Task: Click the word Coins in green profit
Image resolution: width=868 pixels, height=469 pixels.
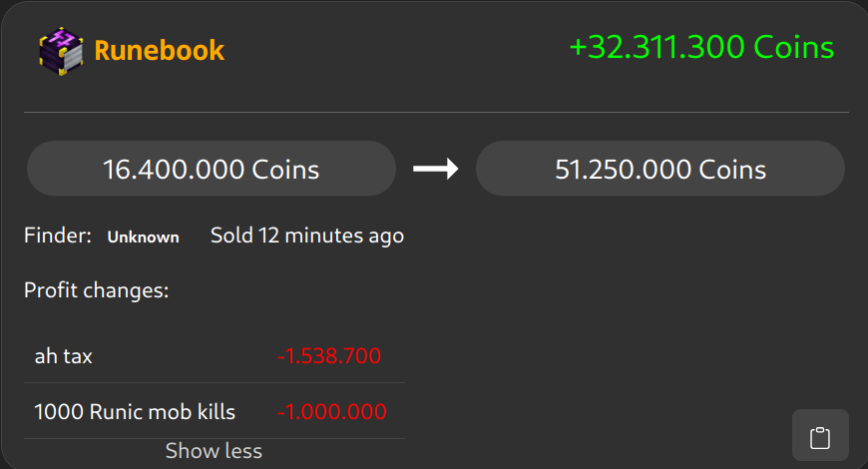Action: [793, 47]
